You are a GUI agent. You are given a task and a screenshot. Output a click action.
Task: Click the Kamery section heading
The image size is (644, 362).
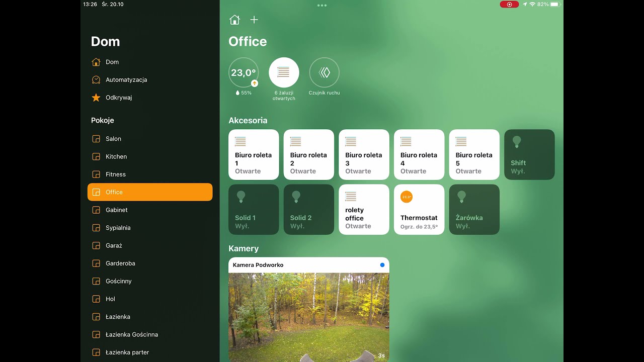pos(244,248)
